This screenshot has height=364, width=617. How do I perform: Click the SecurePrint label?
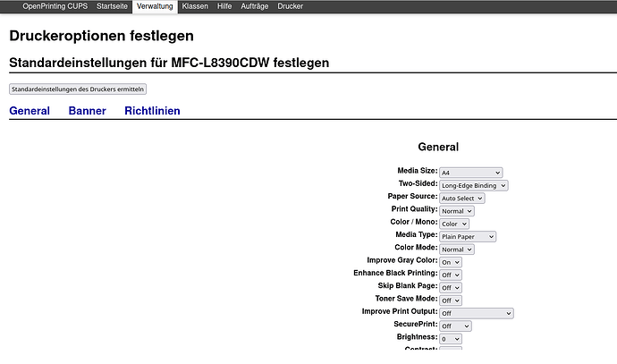tap(416, 325)
